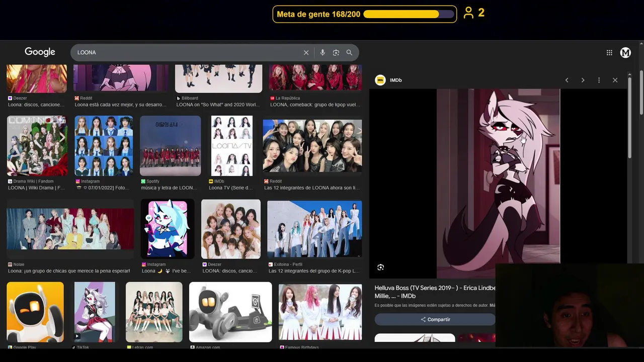Click the IMDb source icon in preview

(380, 80)
